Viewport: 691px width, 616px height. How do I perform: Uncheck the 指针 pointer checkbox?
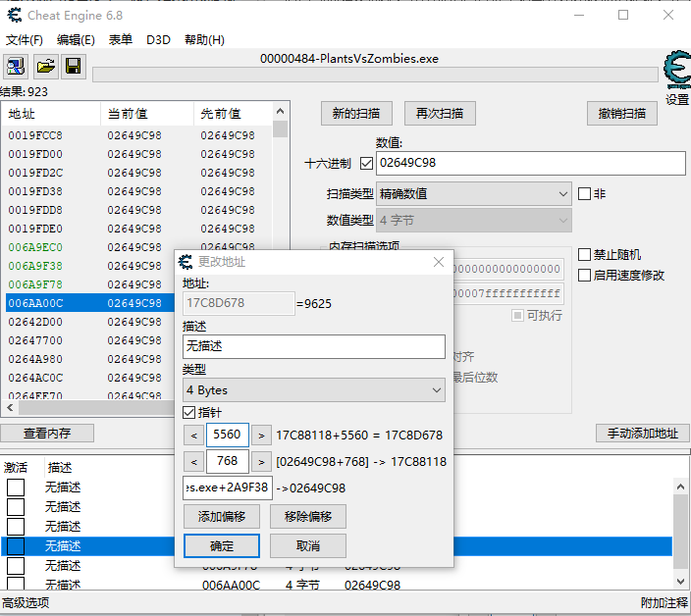click(189, 413)
